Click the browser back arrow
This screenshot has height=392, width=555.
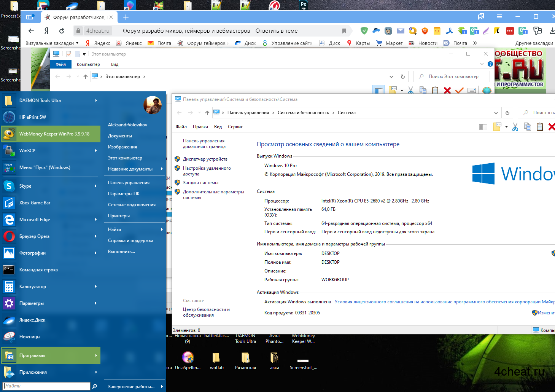pos(31,31)
